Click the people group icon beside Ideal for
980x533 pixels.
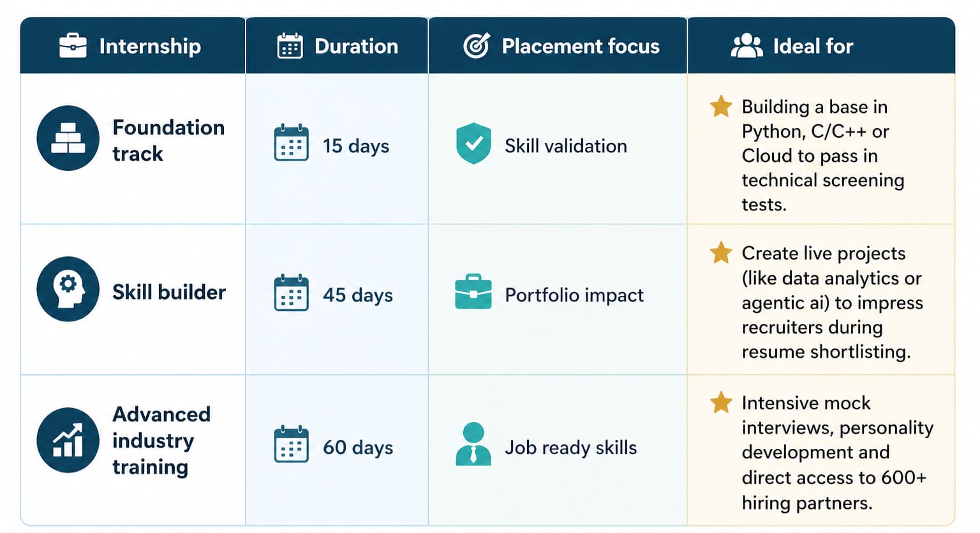(746, 46)
